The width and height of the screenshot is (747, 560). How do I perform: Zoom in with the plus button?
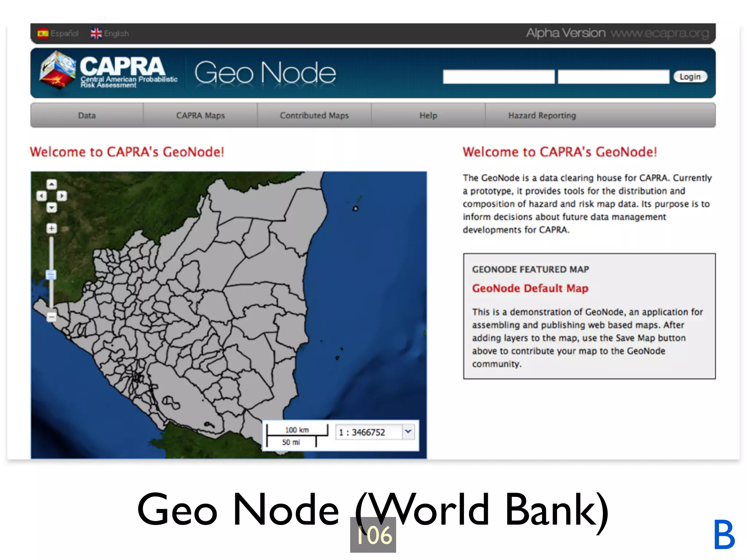51,228
